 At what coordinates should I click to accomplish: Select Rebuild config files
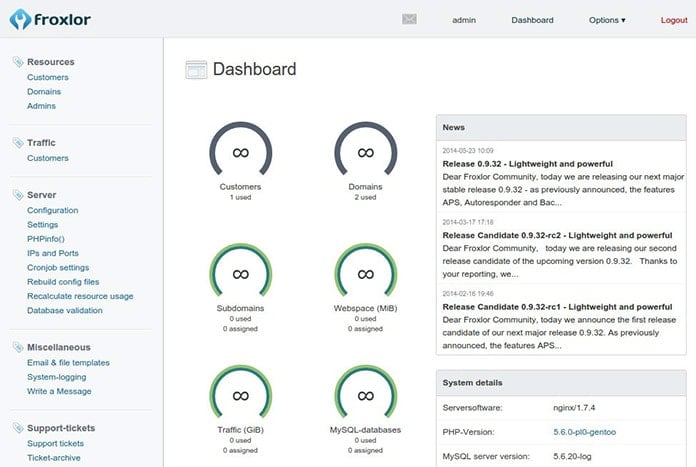pos(63,281)
